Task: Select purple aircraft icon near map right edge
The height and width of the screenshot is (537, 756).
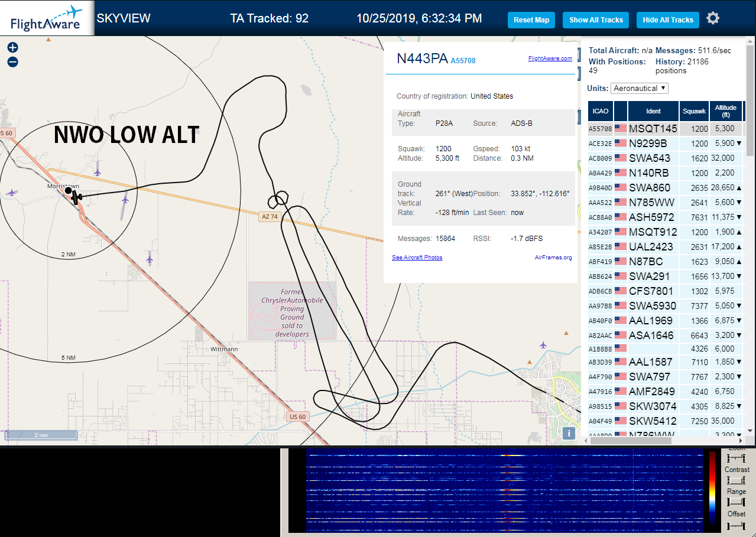Action: tap(543, 345)
